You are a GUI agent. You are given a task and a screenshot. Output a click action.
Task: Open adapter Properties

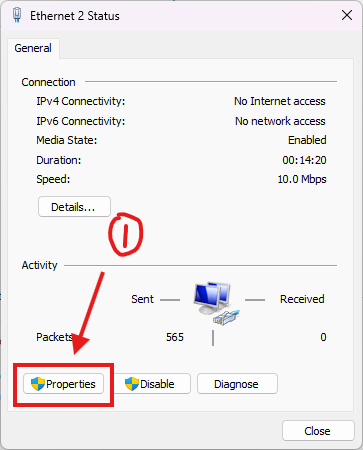point(63,384)
